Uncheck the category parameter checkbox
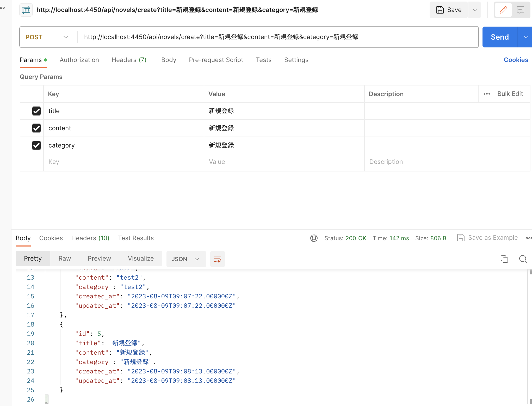 click(36, 145)
